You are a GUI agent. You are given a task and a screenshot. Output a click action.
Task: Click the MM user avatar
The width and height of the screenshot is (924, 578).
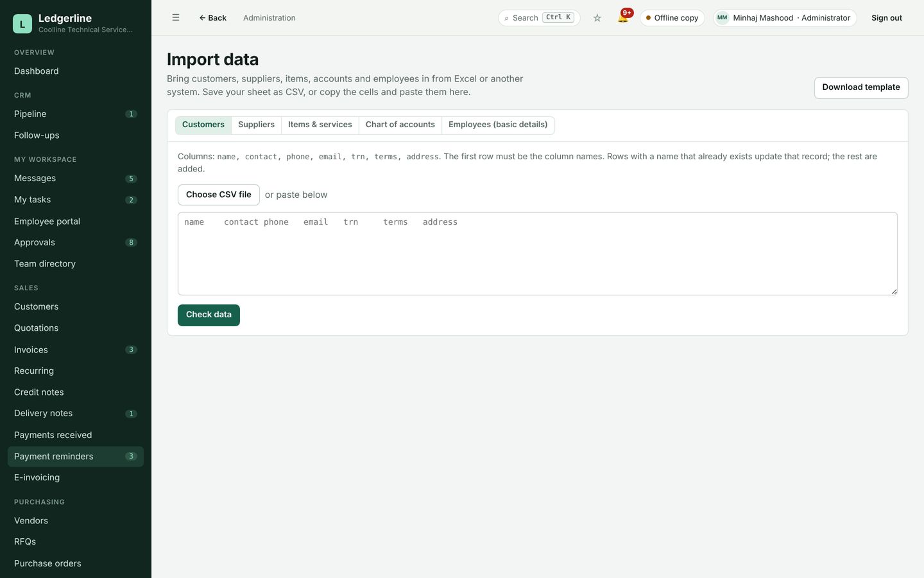click(723, 18)
